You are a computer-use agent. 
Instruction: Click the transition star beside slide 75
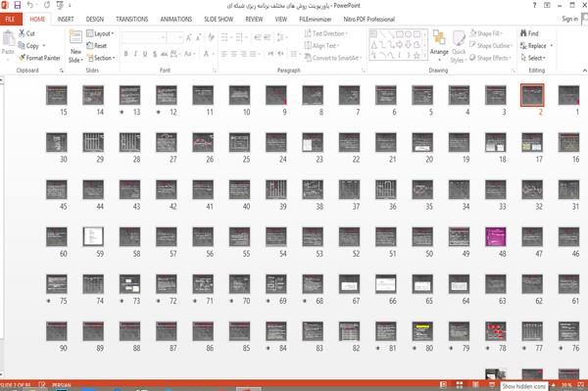[x=49, y=301]
